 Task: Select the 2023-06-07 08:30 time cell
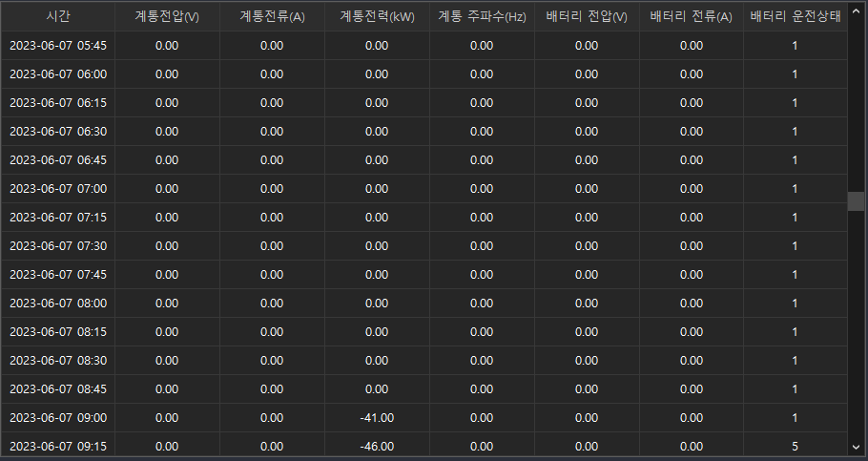[x=58, y=361]
